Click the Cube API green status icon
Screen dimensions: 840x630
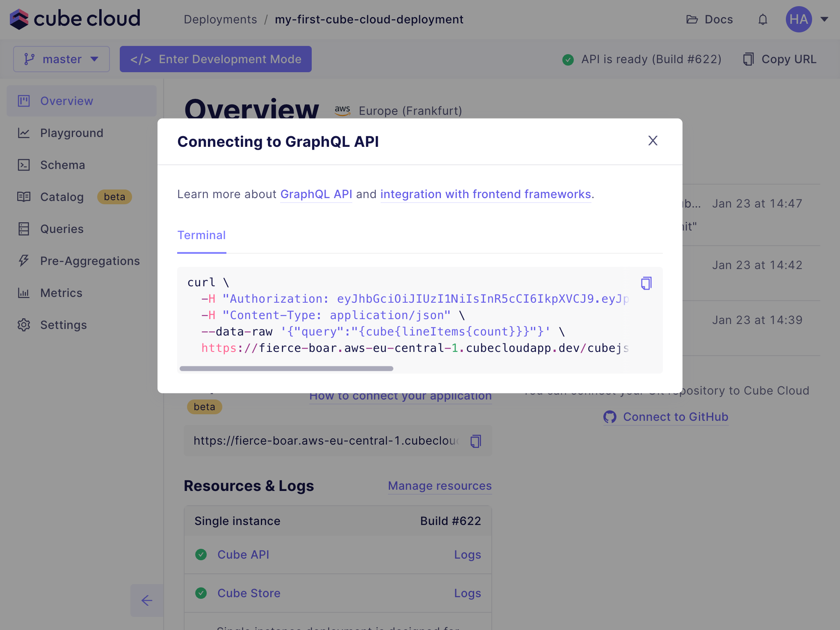[x=201, y=555]
